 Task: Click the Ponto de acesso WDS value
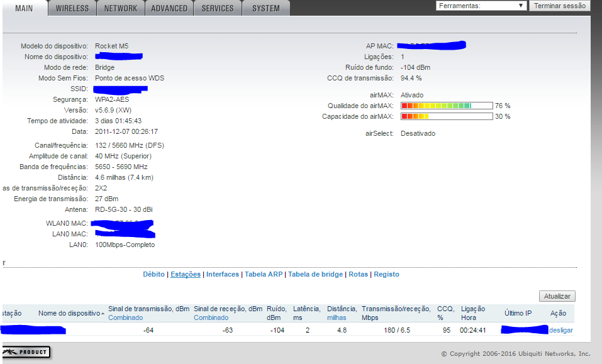tap(130, 78)
